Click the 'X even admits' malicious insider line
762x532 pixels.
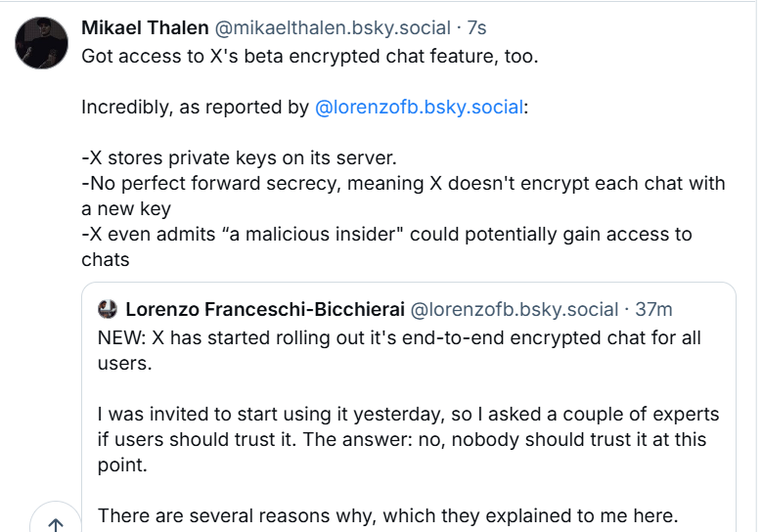pos(386,246)
